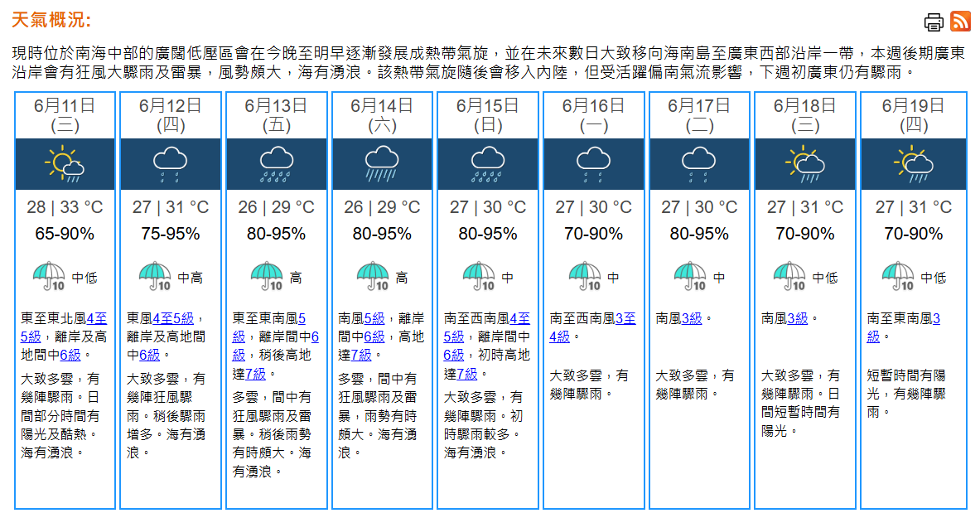980x518 pixels.
Task: Click the June 17 rain cloud icon
Action: coord(699,163)
